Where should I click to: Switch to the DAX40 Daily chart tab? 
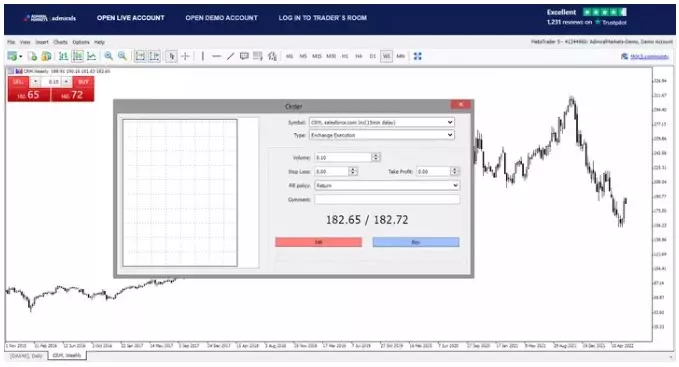[x=27, y=355]
